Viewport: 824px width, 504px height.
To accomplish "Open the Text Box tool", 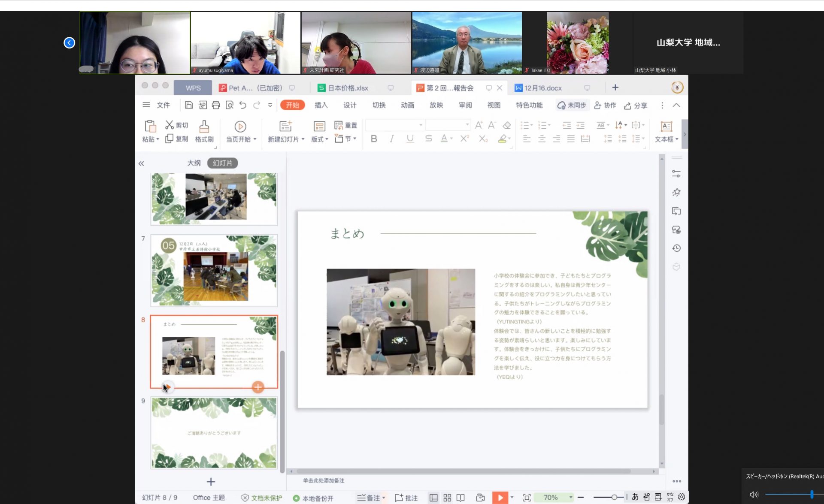I will (x=666, y=127).
